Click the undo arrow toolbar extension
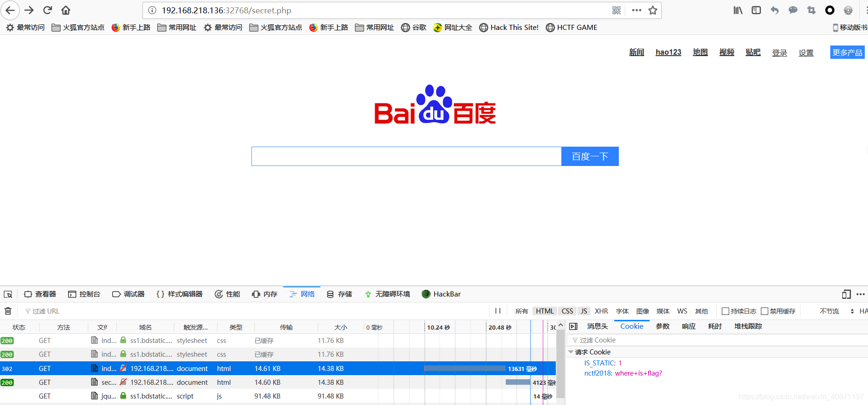 click(775, 10)
